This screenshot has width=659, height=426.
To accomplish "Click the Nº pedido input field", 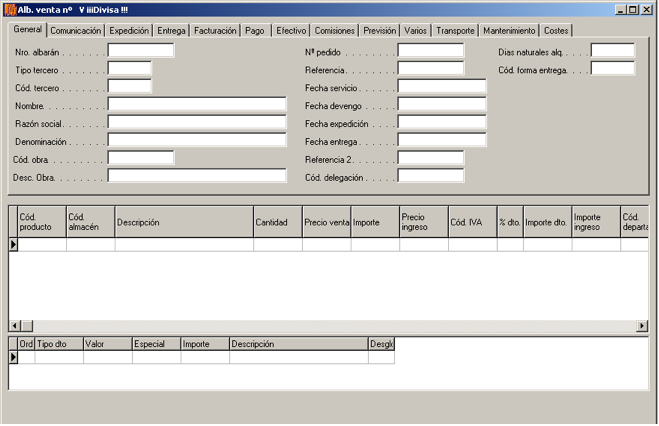I will [431, 51].
